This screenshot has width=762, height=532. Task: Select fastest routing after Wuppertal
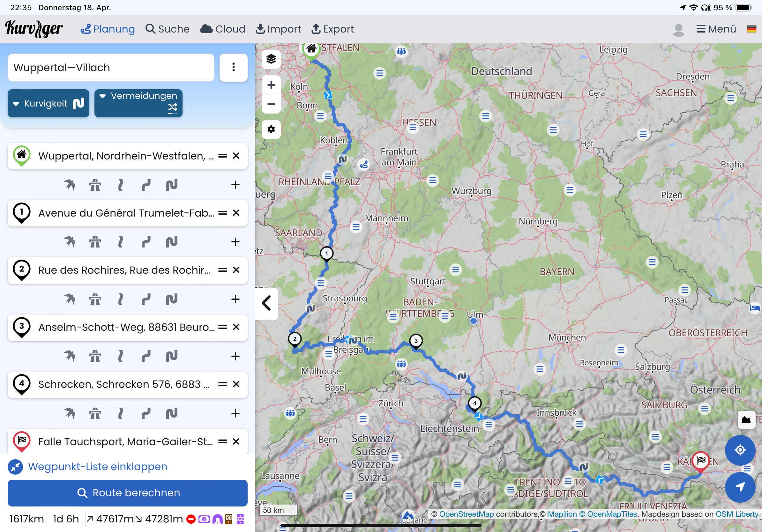(x=69, y=185)
